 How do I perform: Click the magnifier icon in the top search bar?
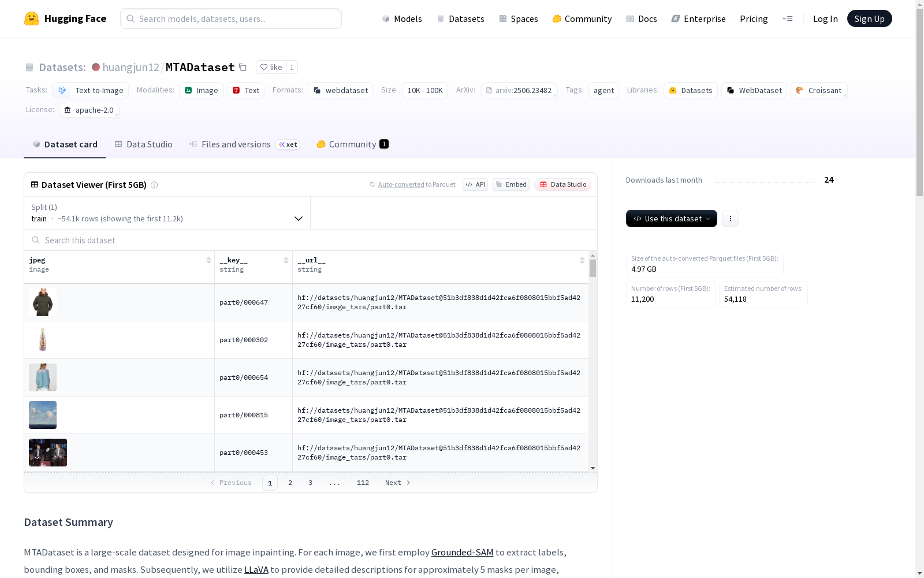(x=131, y=18)
